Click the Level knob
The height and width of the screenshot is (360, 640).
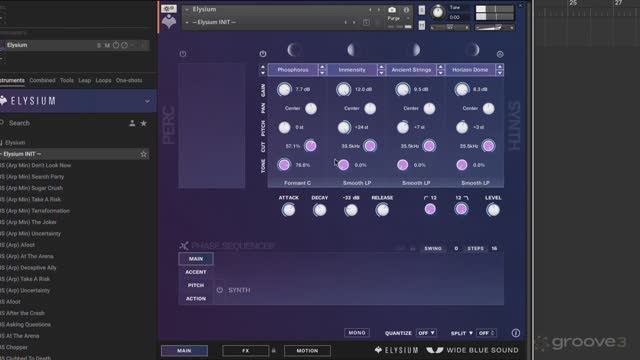(x=493, y=210)
